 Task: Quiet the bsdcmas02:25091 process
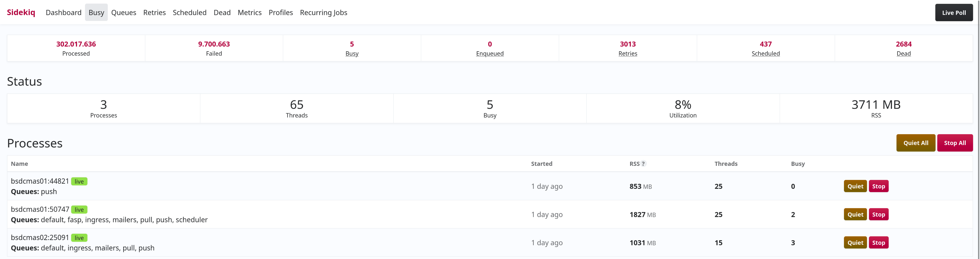tap(855, 243)
